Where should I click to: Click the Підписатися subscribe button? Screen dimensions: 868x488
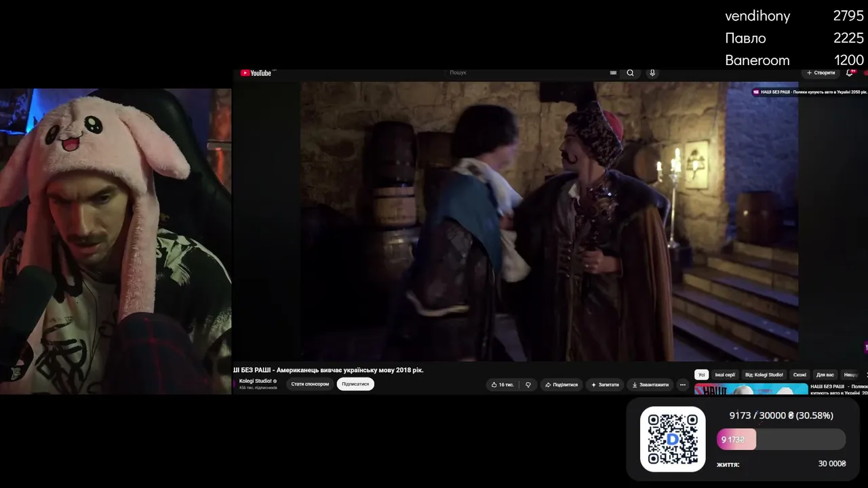click(355, 384)
